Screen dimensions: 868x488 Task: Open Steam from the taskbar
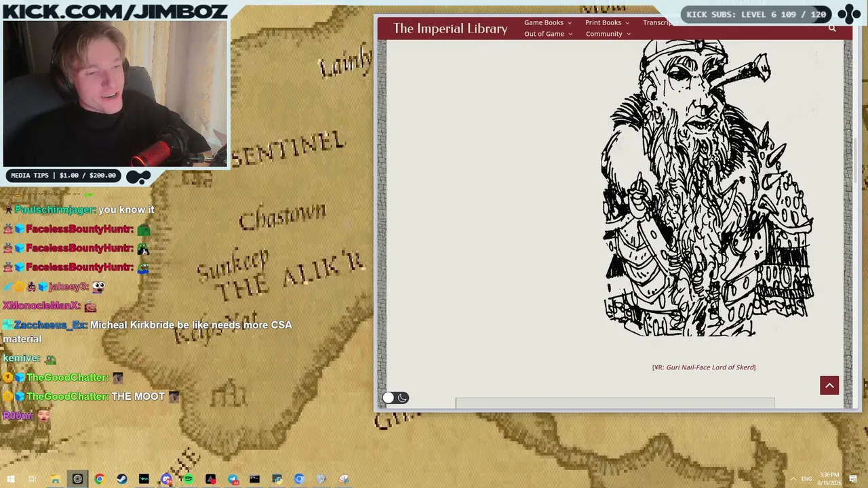(x=122, y=479)
